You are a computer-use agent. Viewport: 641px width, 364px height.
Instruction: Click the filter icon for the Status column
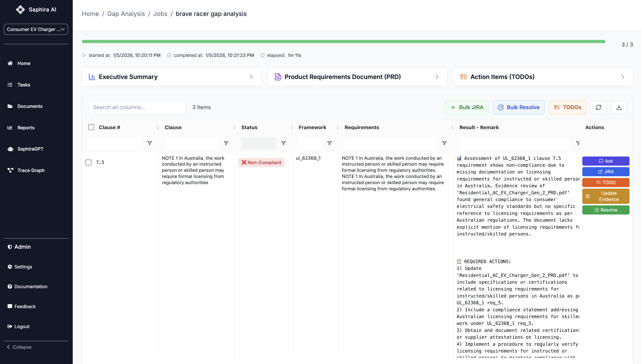283,143
